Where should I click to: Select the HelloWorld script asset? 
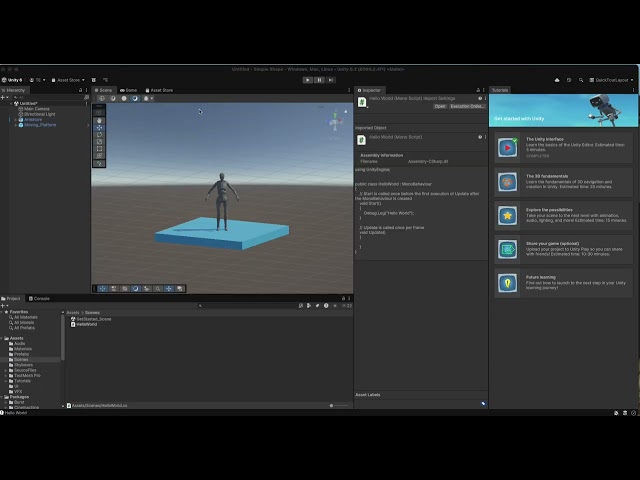pyautogui.click(x=84, y=324)
